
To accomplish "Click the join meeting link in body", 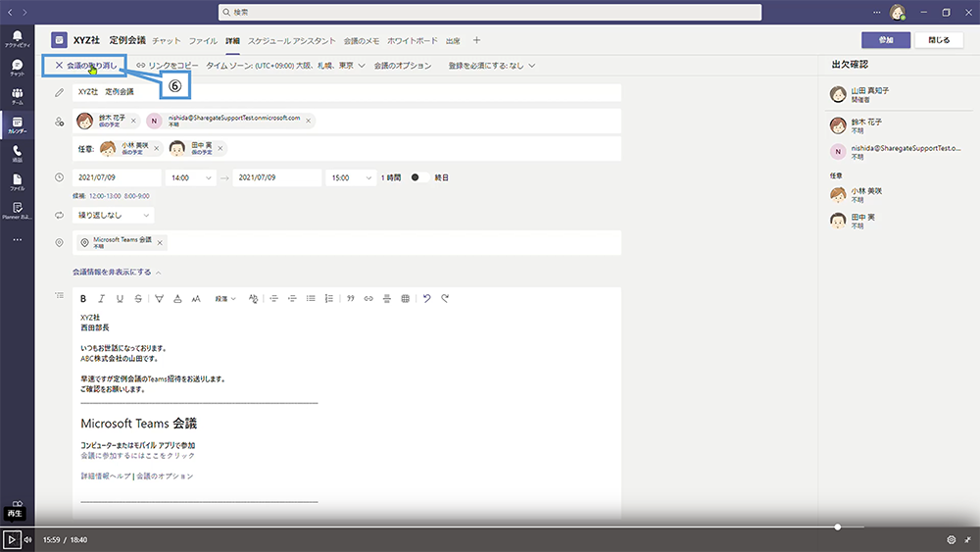I will 137,456.
